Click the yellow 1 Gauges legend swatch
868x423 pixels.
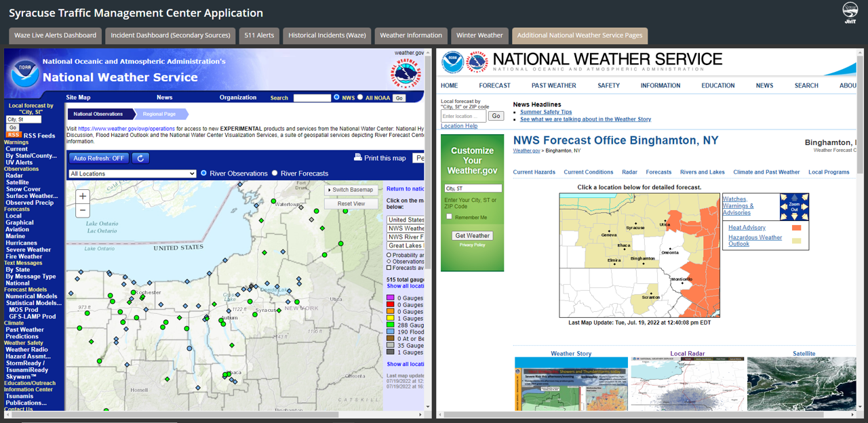click(391, 319)
